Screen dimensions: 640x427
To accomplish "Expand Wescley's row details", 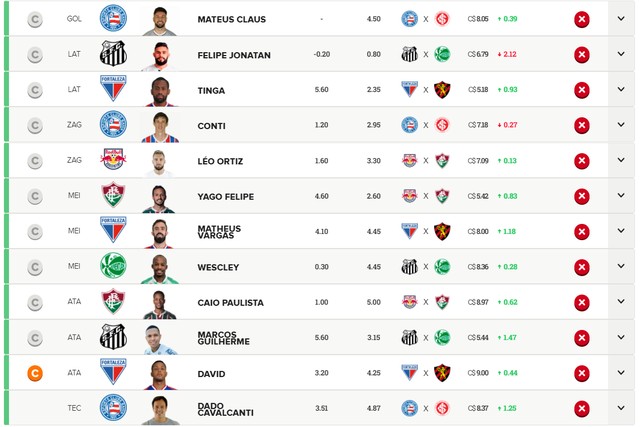I will click(x=621, y=266).
